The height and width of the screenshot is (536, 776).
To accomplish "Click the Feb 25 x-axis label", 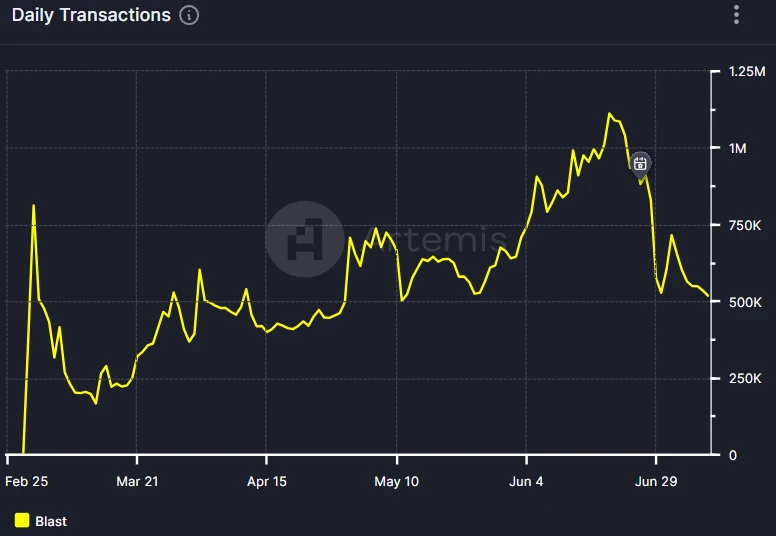I will point(26,481).
